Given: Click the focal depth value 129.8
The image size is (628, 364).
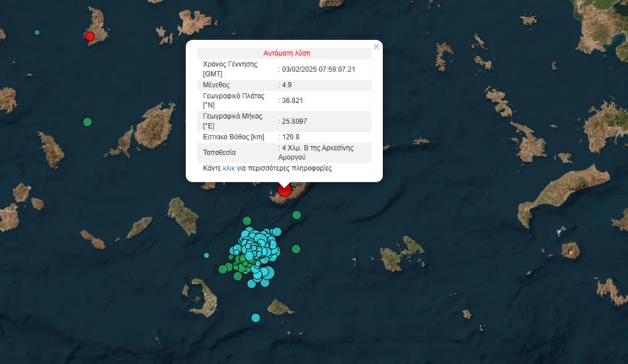Looking at the screenshot, I should pyautogui.click(x=290, y=136).
